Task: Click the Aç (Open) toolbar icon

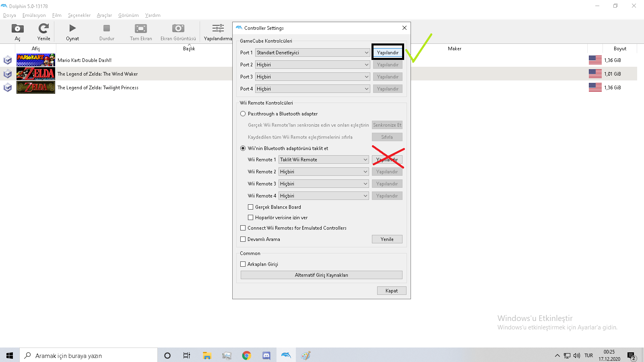Action: (18, 29)
